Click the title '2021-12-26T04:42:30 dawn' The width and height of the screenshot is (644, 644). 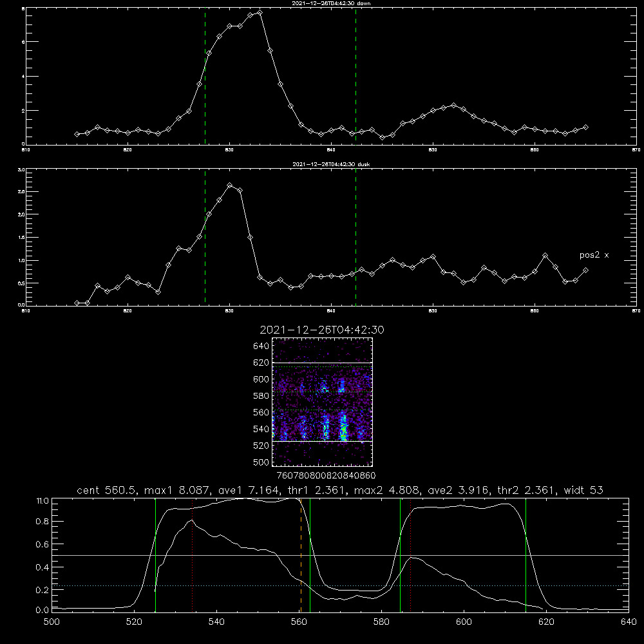pos(331,3)
